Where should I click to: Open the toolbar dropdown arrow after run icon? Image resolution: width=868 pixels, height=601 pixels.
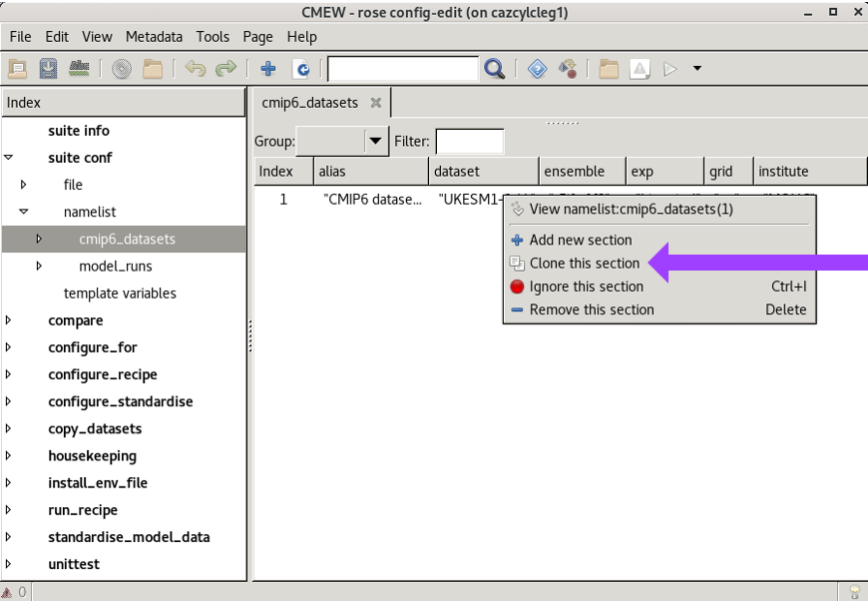tap(696, 69)
